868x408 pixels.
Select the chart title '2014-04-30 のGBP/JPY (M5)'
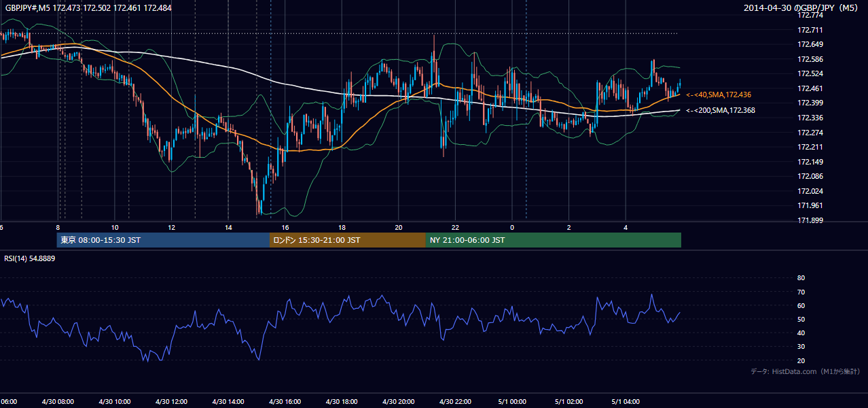tap(802, 8)
